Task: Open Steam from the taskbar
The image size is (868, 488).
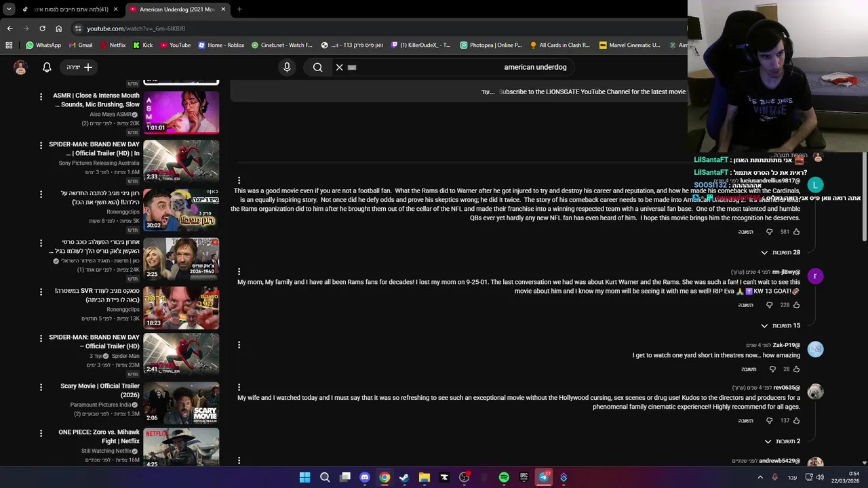Action: (404, 477)
